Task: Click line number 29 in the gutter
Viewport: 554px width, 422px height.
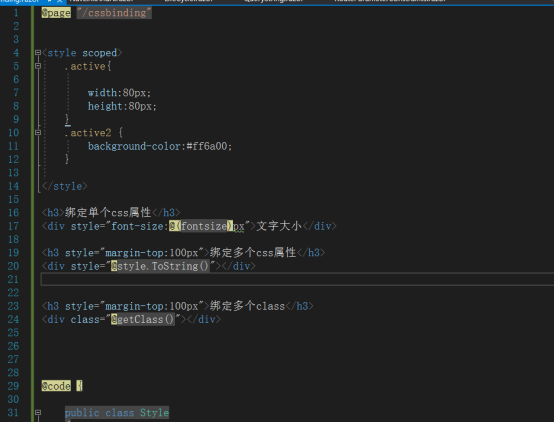Action: (x=13, y=386)
